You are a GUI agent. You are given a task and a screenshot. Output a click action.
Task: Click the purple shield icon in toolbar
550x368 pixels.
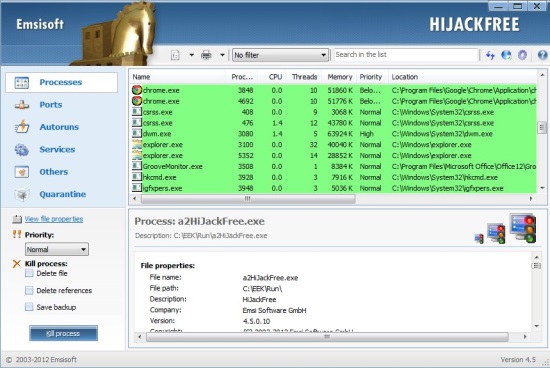[522, 55]
